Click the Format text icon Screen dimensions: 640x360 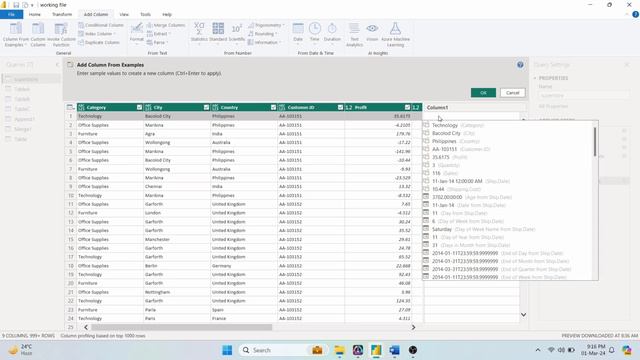[x=136, y=29]
